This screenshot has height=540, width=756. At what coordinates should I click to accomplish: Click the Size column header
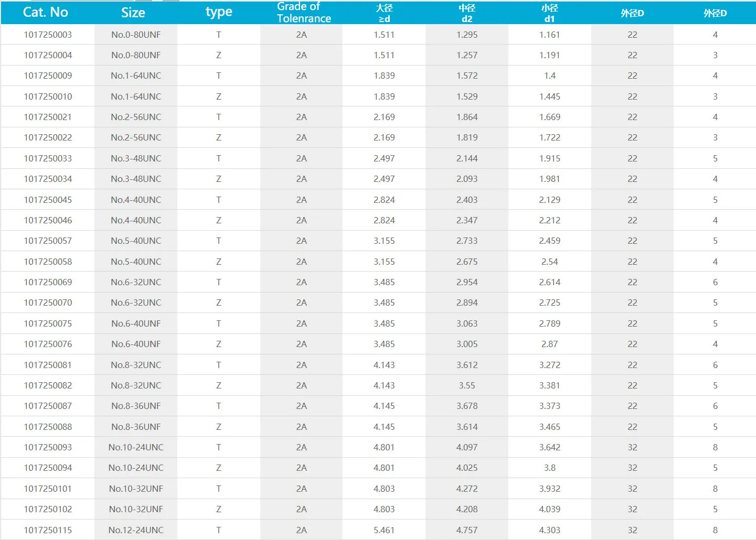tap(133, 13)
